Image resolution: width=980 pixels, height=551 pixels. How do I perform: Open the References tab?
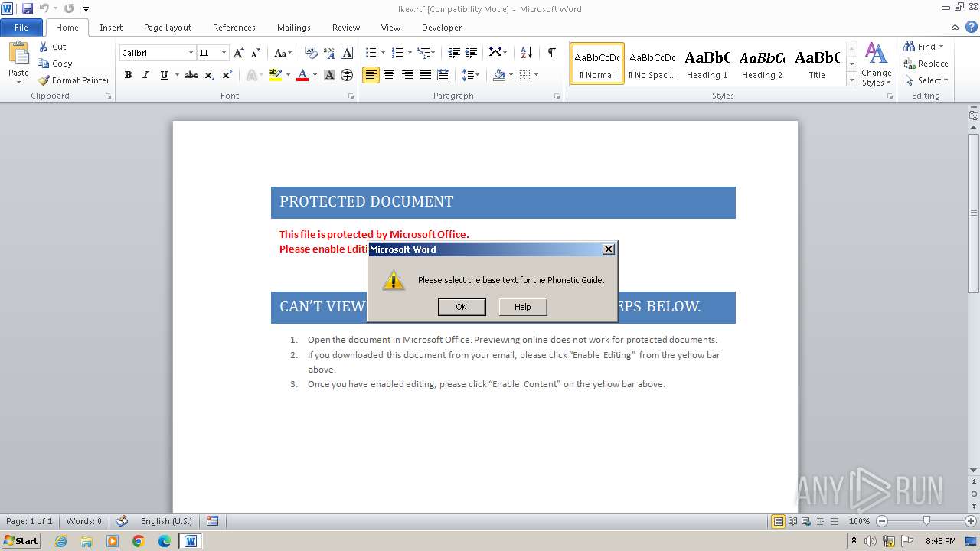[x=234, y=28]
